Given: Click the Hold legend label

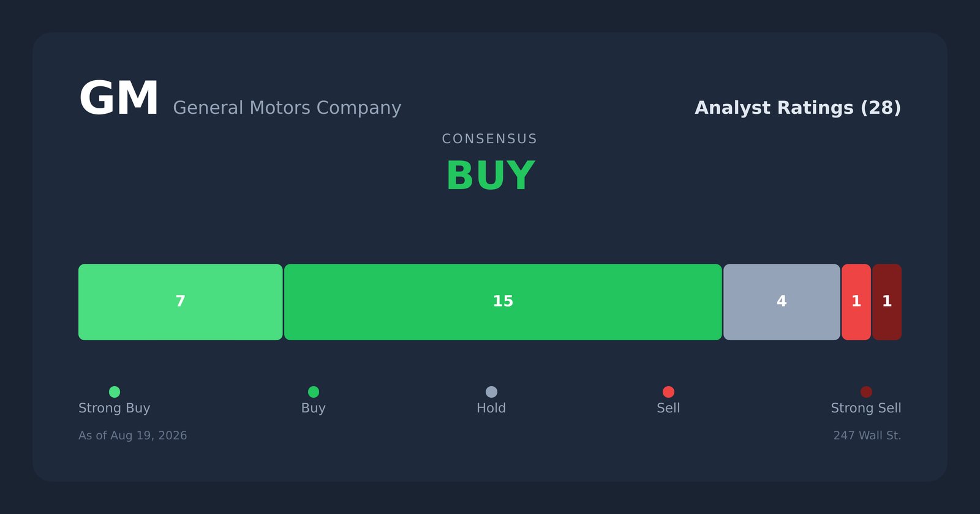Looking at the screenshot, I should pyautogui.click(x=491, y=408).
